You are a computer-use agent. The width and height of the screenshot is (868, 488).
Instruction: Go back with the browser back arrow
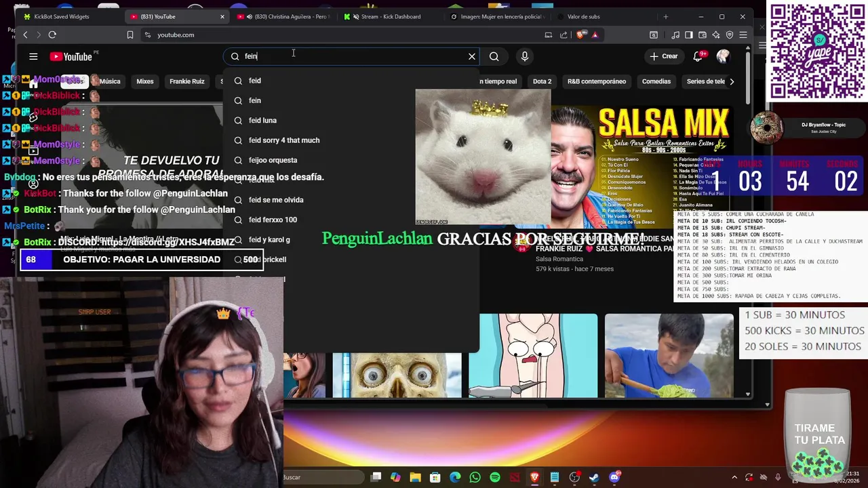(x=26, y=35)
